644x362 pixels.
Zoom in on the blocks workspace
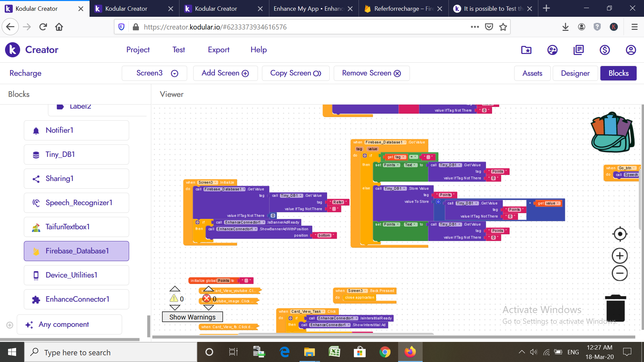[620, 256]
